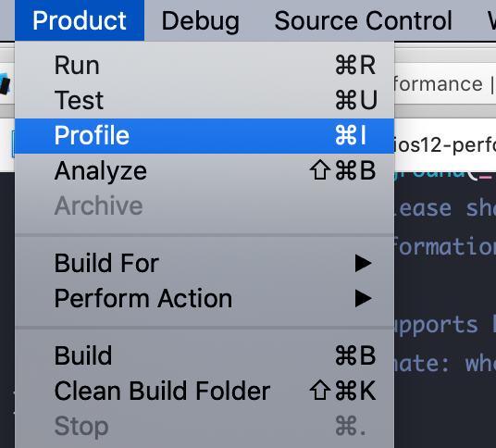
Task: Select the disabled Archive item
Action: tap(205, 206)
